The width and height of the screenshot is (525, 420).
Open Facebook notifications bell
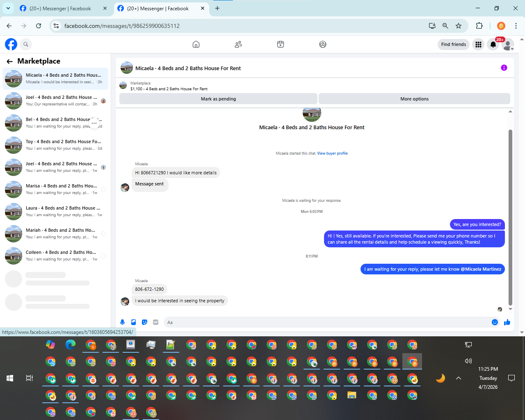point(493,44)
